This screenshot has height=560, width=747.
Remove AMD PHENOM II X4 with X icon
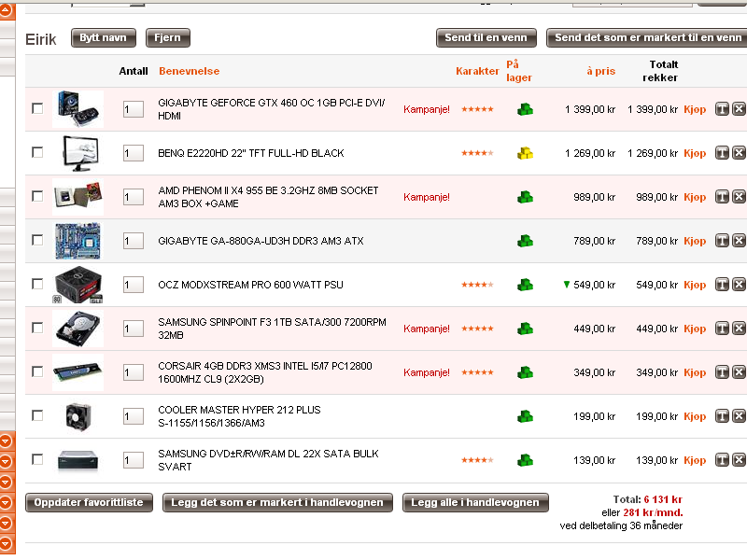[739, 197]
